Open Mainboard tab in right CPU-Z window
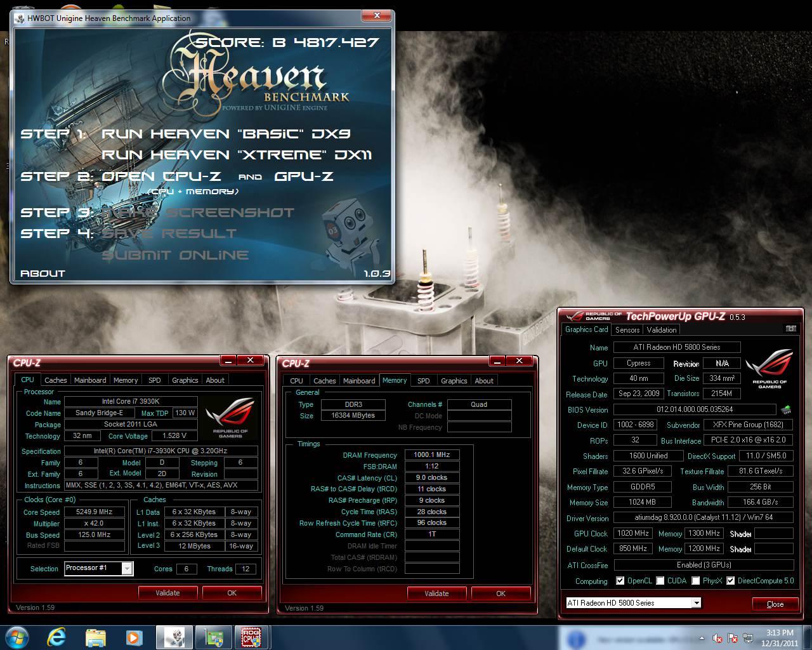 click(359, 381)
